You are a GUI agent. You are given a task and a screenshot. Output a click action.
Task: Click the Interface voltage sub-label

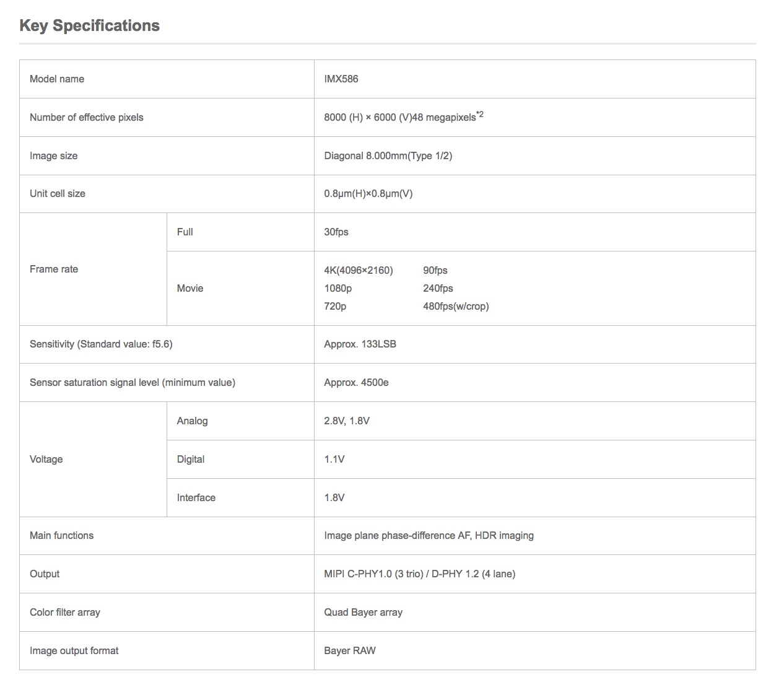click(196, 497)
